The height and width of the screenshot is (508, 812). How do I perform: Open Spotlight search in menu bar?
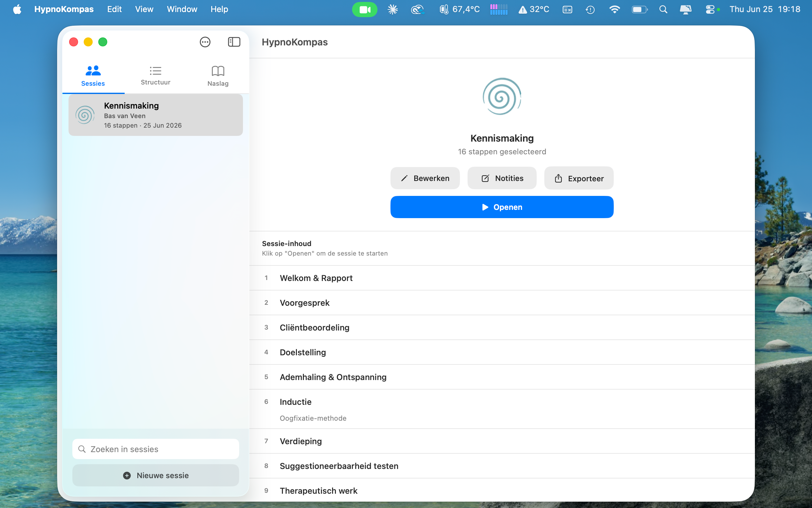[x=663, y=10]
